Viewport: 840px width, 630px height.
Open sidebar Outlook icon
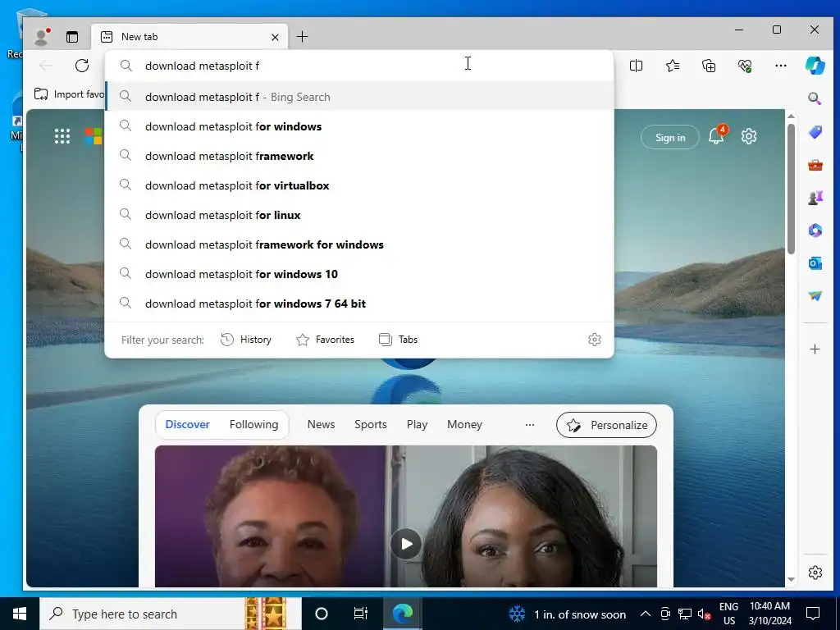pos(815,263)
